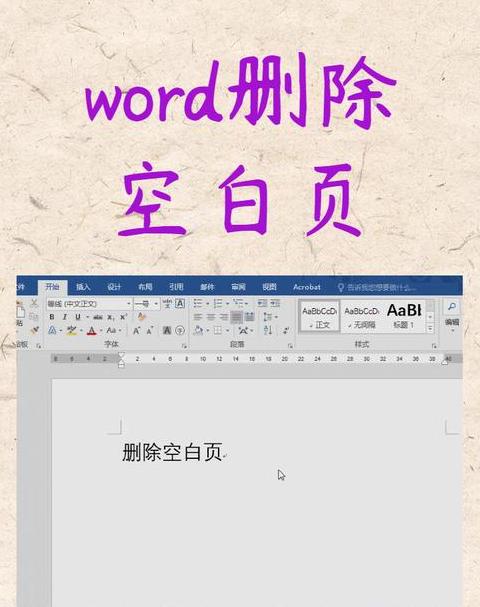Viewport: 480px width, 607px height.
Task: Click the Justify alignment icon
Action: [x=237, y=317]
